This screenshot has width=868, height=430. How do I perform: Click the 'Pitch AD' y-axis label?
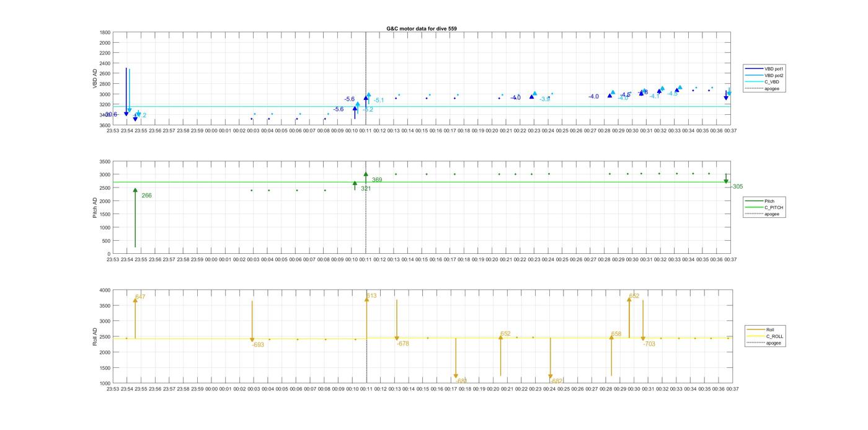pyautogui.click(x=95, y=207)
